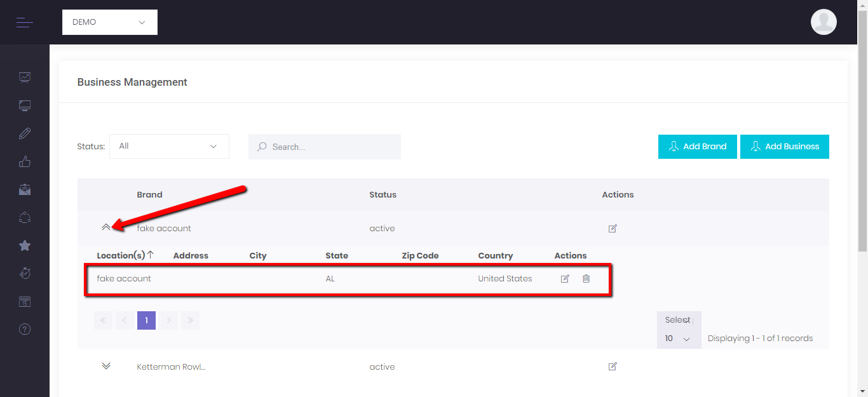This screenshot has width=868, height=397.
Task: Open the calendar icon in the sidebar
Action: pos(25,302)
